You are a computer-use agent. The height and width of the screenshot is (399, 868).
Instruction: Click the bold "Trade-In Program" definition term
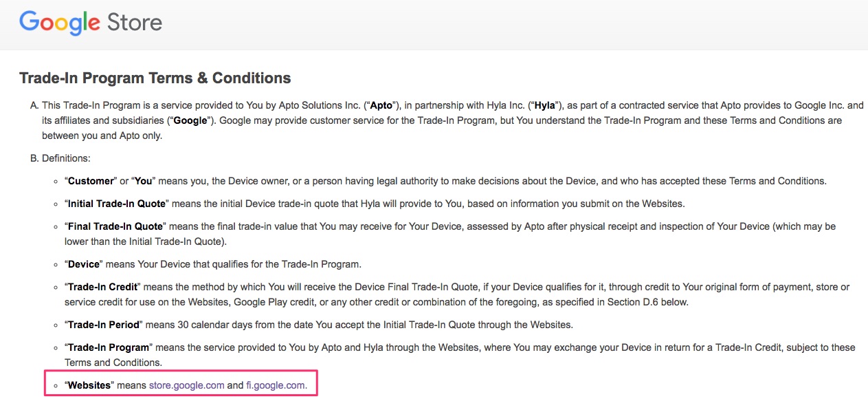tap(107, 347)
